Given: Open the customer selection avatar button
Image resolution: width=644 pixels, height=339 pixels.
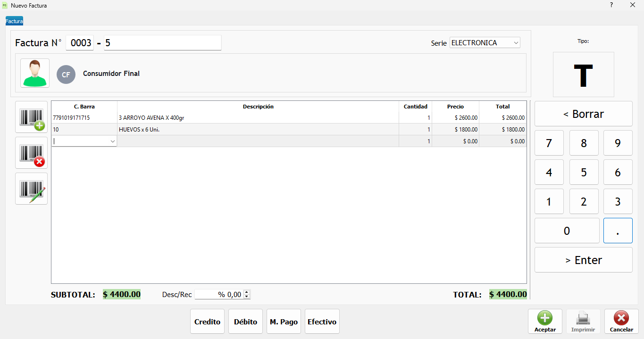Looking at the screenshot, I should pos(35,73).
